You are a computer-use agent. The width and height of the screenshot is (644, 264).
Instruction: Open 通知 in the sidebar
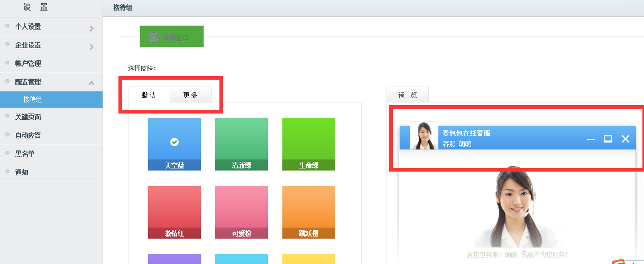tap(51, 172)
